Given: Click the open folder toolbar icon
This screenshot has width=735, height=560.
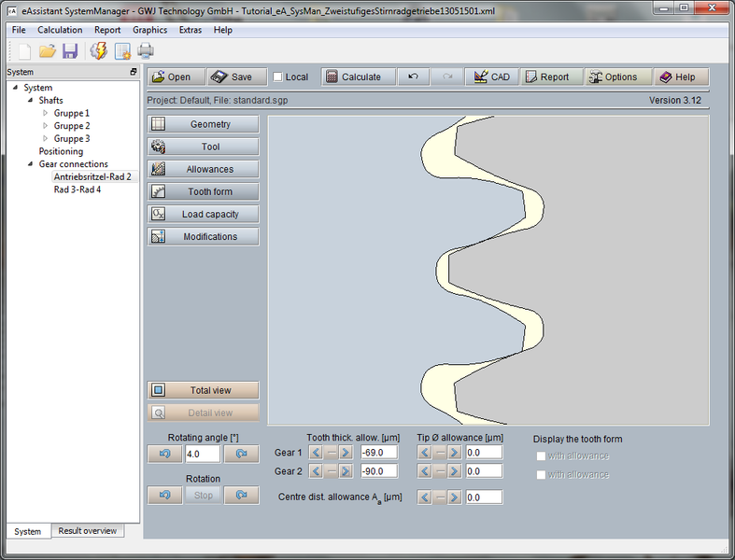Looking at the screenshot, I should pyautogui.click(x=47, y=51).
